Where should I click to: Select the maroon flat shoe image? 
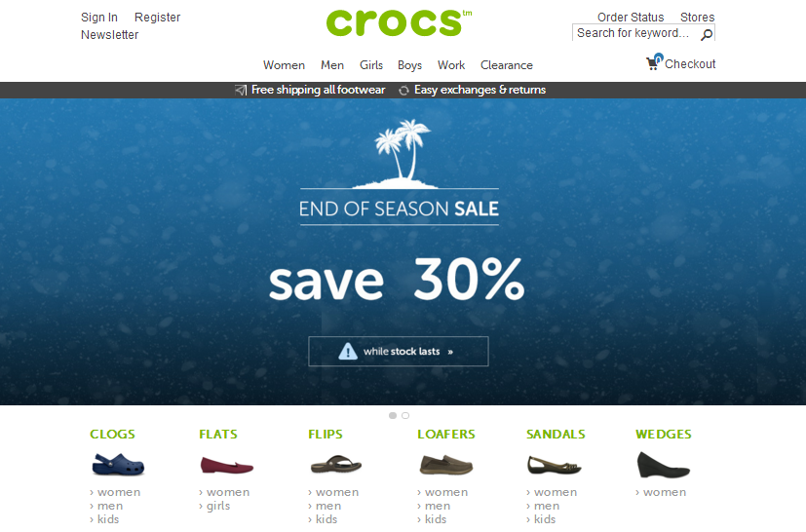coord(227,465)
